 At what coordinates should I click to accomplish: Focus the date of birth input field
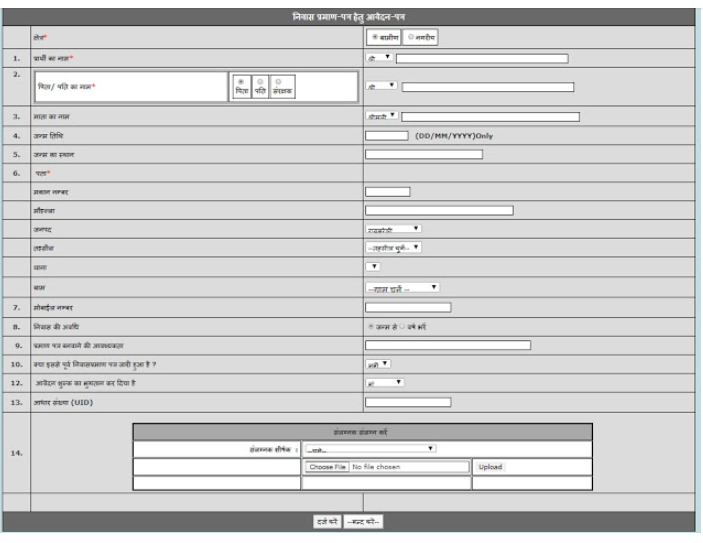pyautogui.click(x=387, y=135)
